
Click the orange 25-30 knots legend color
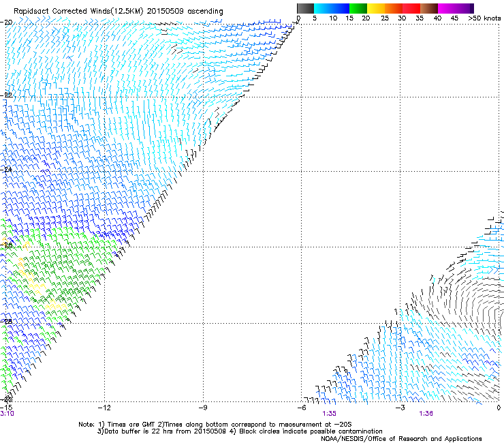(394, 8)
